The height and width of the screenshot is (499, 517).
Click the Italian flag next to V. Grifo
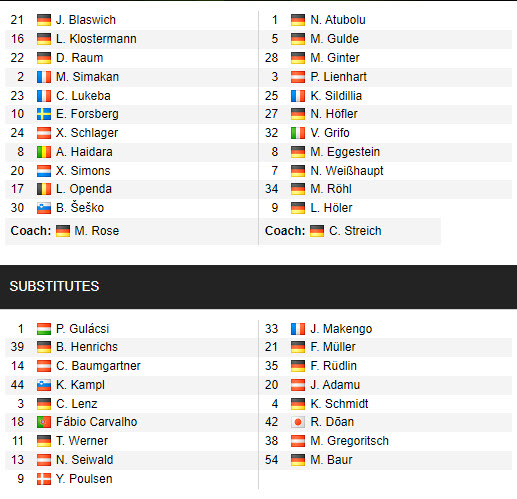(298, 133)
